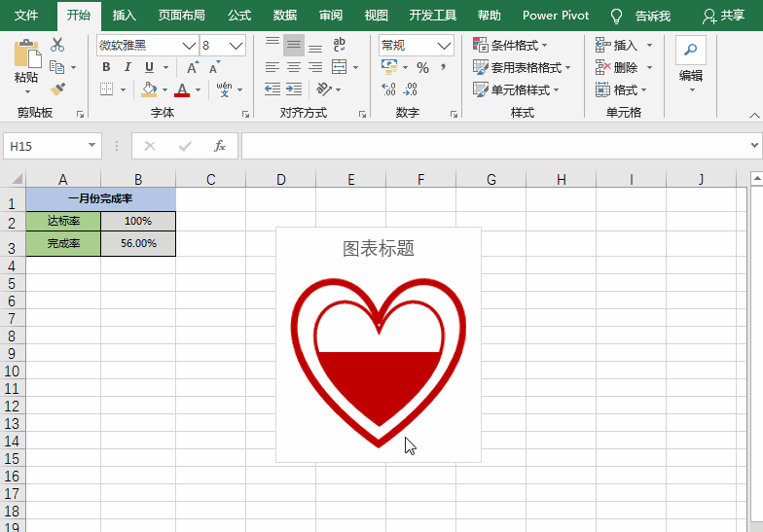Increase decimal places
763x532 pixels.
point(389,89)
